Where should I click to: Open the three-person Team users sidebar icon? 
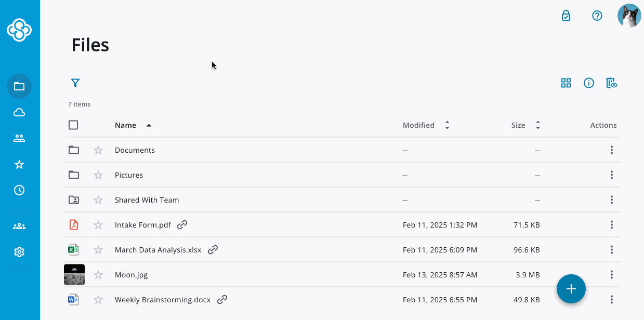[19, 226]
